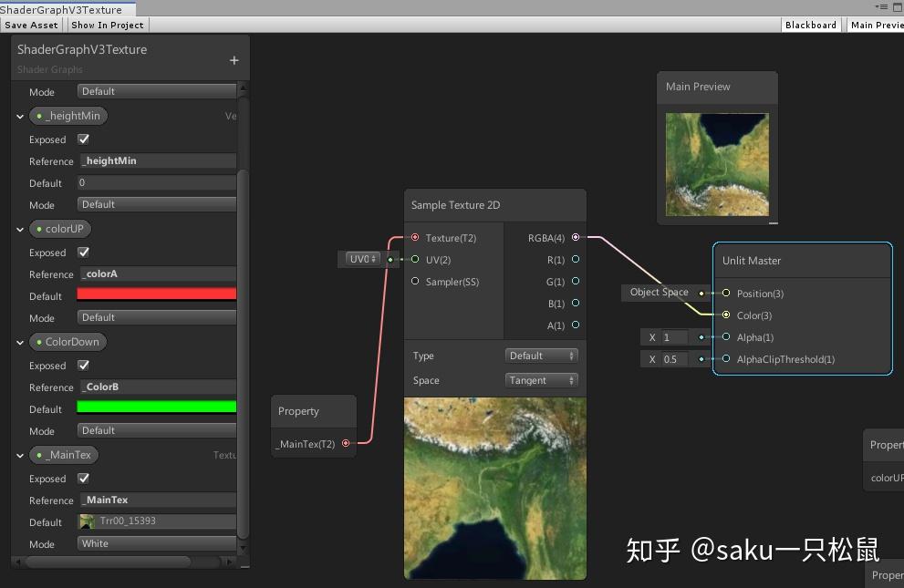Viewport: 904px width, 588px height.
Task: Collapse the ColorDown property section
Action: coord(19,342)
